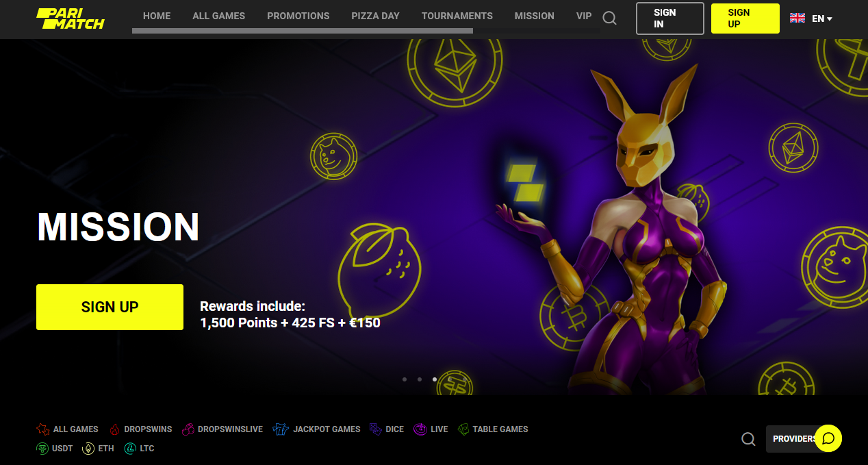Filter games by LTC
Image resolution: width=868 pixels, height=465 pixels.
point(140,449)
